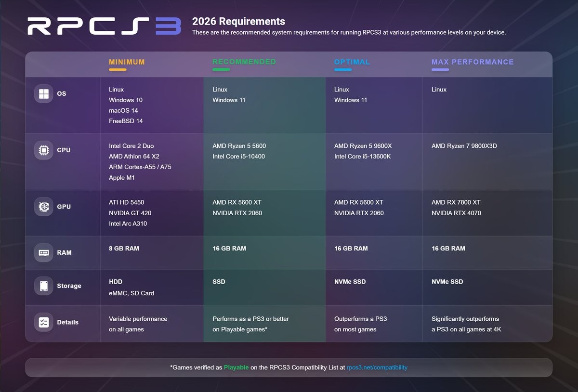Image resolution: width=578 pixels, height=392 pixels.
Task: Click the 2026 Requirements heading
Action: point(238,22)
